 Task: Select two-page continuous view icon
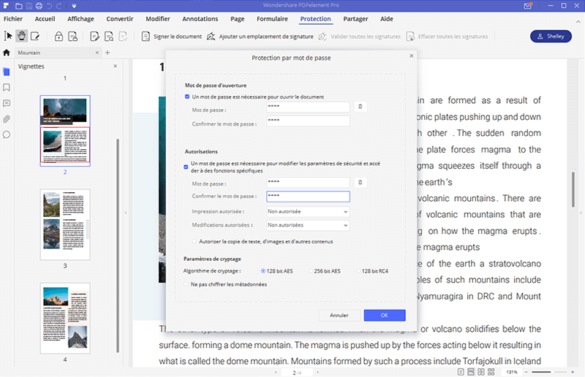[x=491, y=372]
